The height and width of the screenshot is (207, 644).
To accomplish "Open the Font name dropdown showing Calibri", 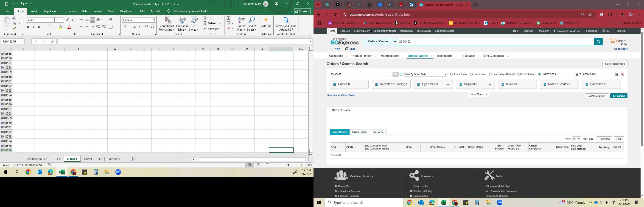I will 52,20.
